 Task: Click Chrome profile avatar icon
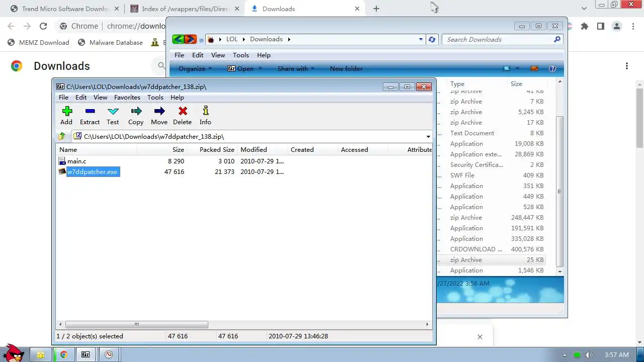point(617,26)
